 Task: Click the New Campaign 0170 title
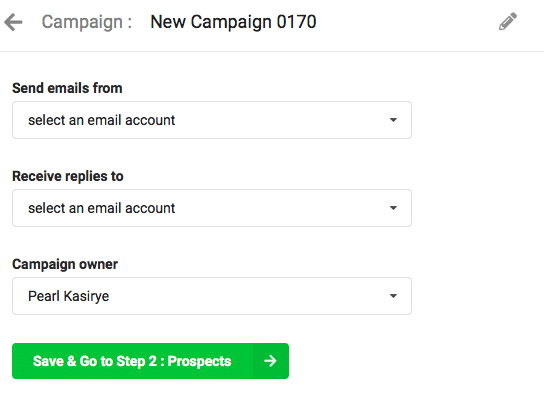(233, 22)
